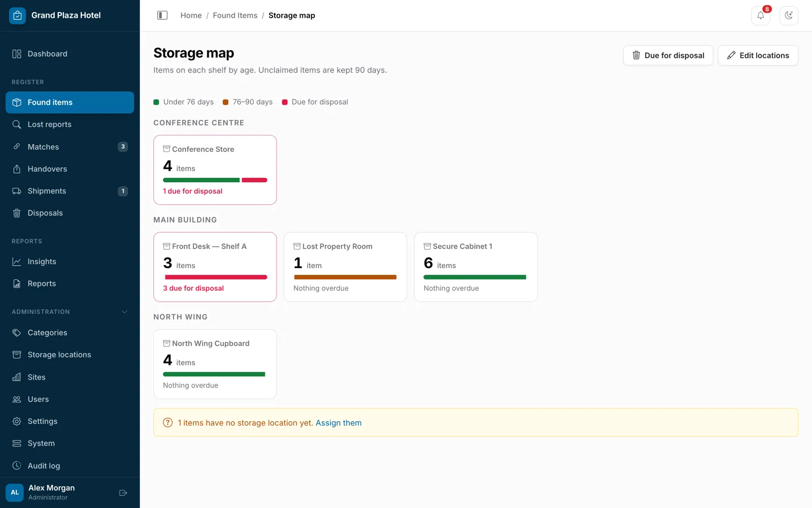Image resolution: width=812 pixels, height=508 pixels.
Task: Follow the Assign them link
Action: point(339,423)
